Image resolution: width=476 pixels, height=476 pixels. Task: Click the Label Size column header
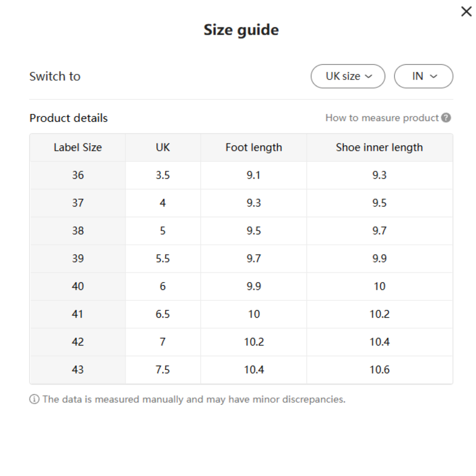78,148
